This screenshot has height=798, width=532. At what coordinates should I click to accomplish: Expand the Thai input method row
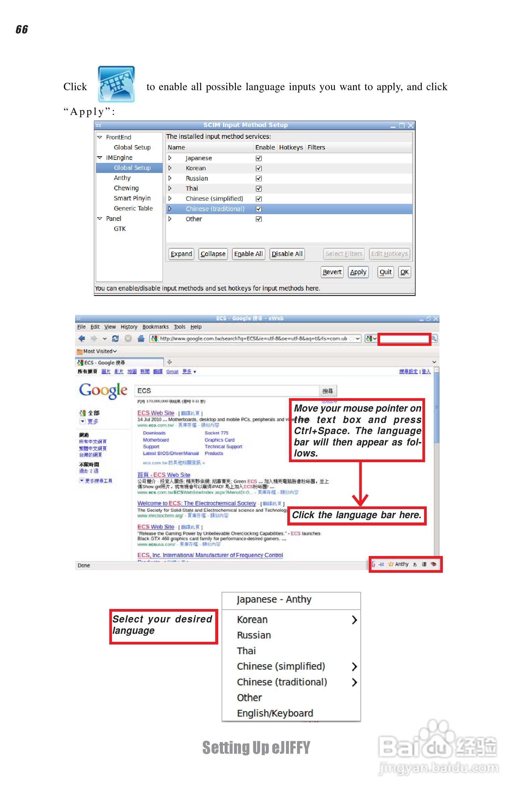point(170,189)
